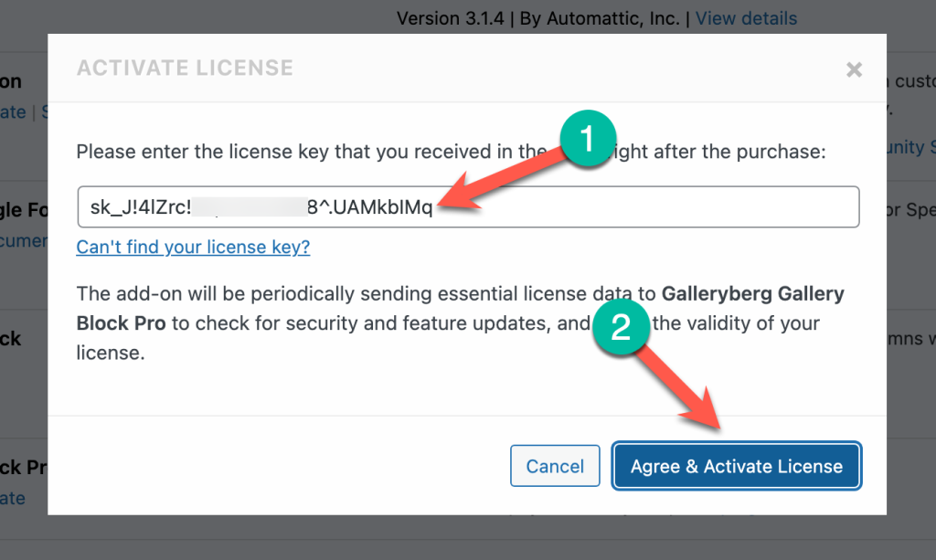Click the green step 1 badge
Screen dimensions: 936x560
point(586,140)
